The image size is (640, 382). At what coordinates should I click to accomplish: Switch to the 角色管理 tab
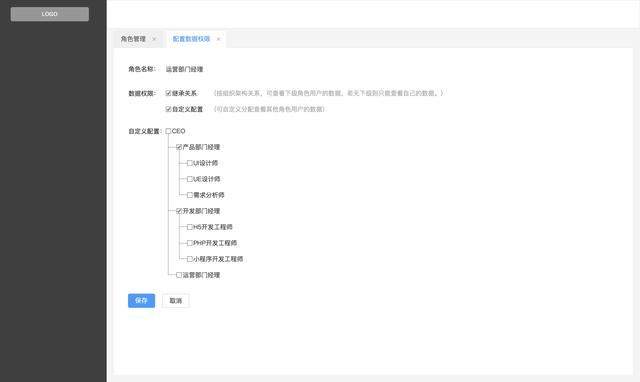133,39
